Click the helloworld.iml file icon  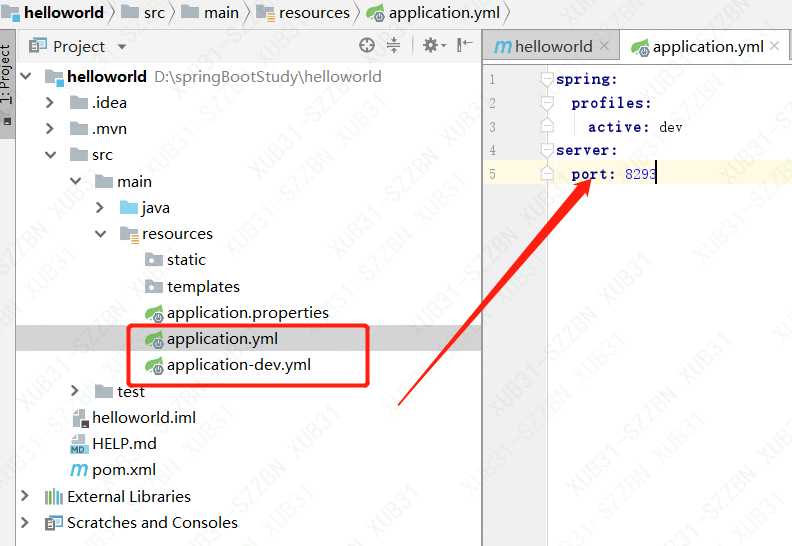click(x=80, y=418)
